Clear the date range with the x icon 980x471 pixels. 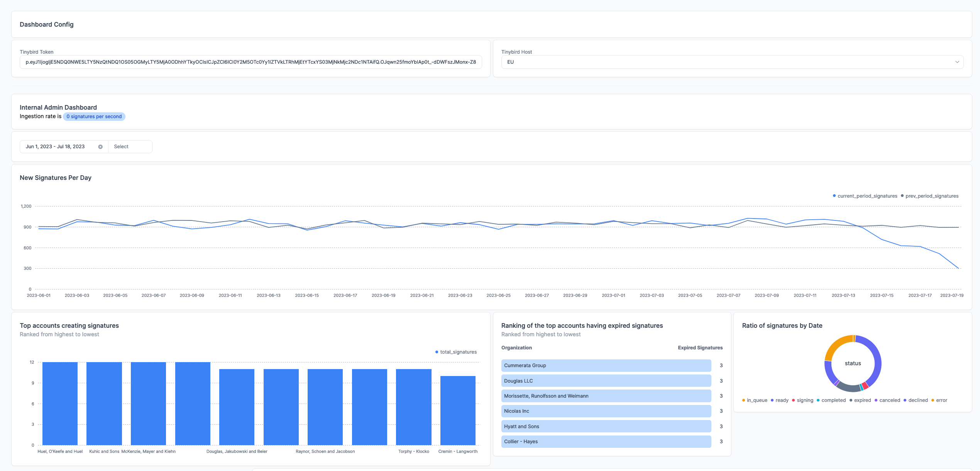[x=100, y=147]
